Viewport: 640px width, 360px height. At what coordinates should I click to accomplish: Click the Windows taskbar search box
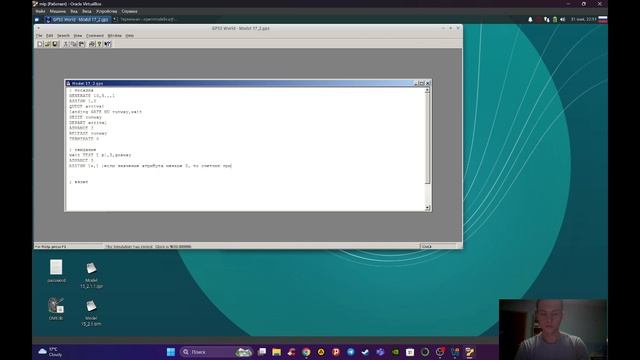click(216, 352)
